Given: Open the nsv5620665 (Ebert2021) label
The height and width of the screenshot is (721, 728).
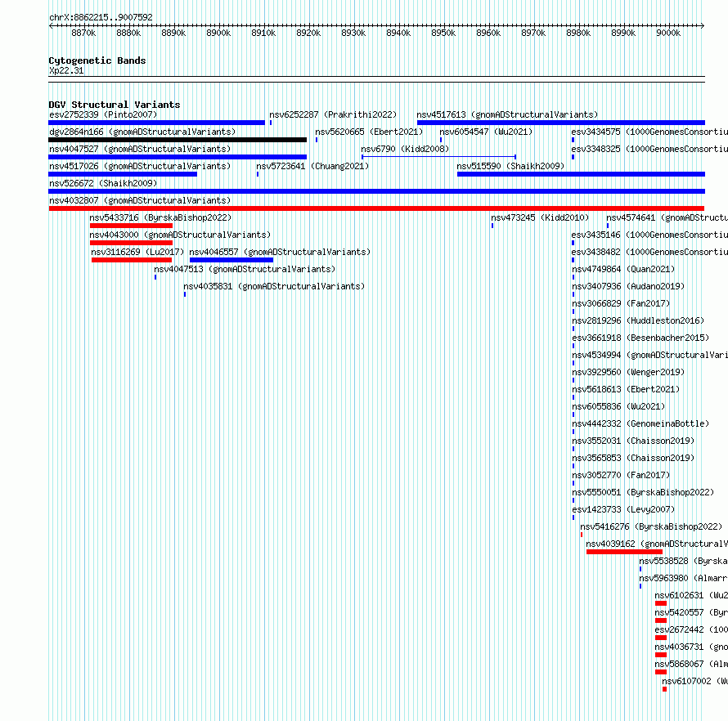Looking at the screenshot, I should click(x=369, y=132).
